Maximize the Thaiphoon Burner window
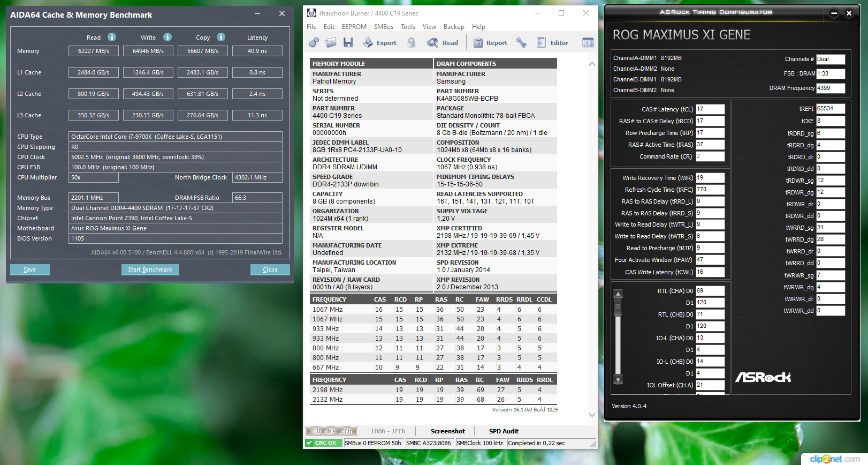This screenshot has height=465, width=868. coord(561,13)
